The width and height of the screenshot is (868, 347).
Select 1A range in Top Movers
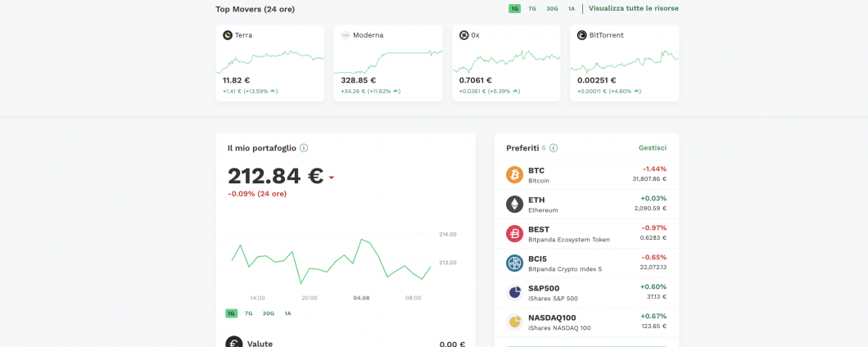(x=572, y=9)
